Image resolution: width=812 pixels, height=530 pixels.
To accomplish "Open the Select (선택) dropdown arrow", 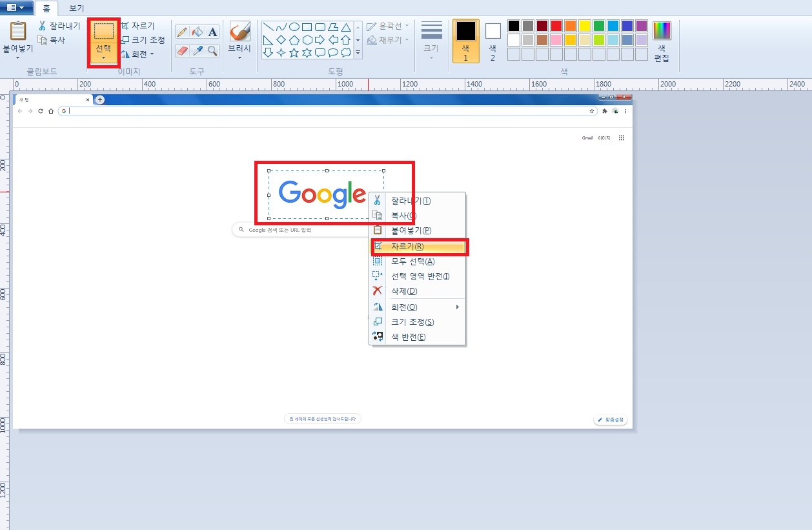I will tap(103, 58).
